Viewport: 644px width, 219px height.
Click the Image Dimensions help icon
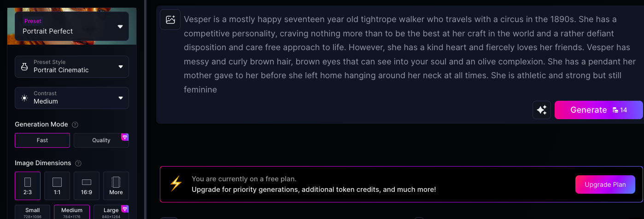(78, 163)
